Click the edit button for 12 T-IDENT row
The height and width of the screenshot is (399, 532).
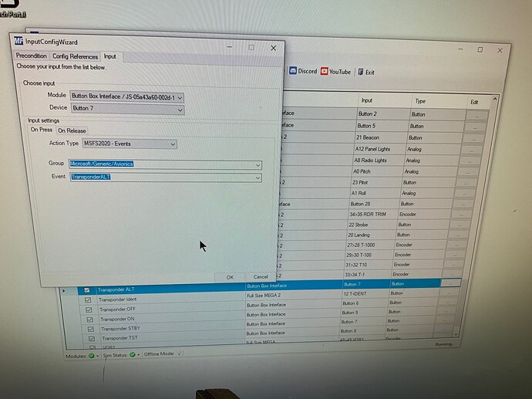point(448,292)
